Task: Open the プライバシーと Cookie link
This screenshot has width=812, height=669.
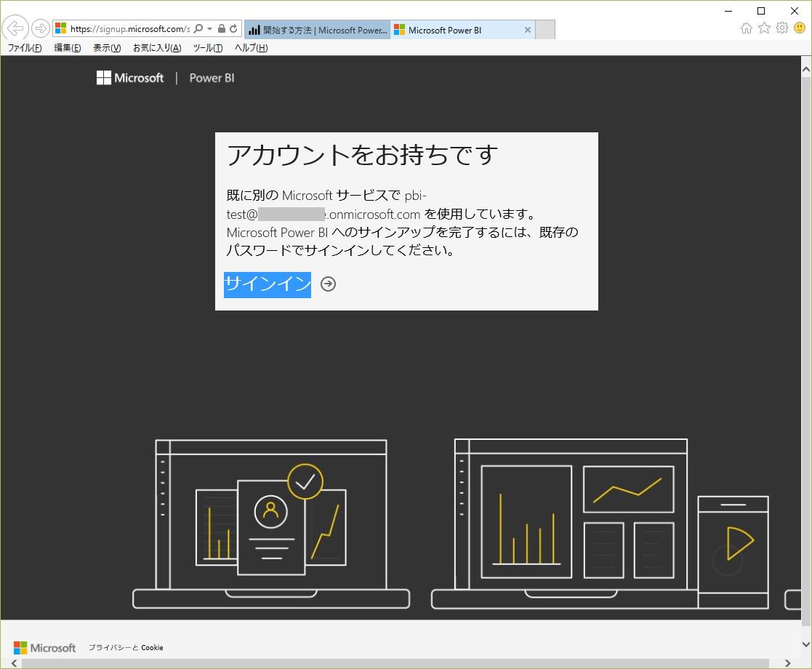Action: pos(126,648)
